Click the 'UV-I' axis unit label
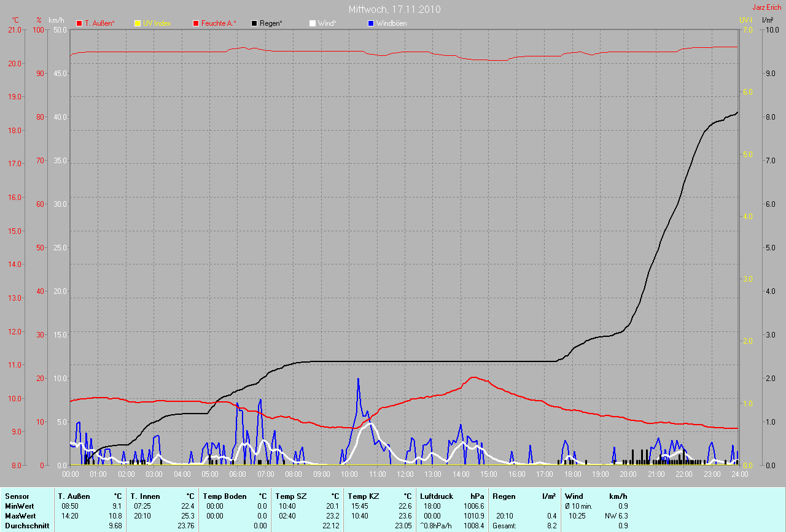The height and width of the screenshot is (532, 786). pos(745,20)
